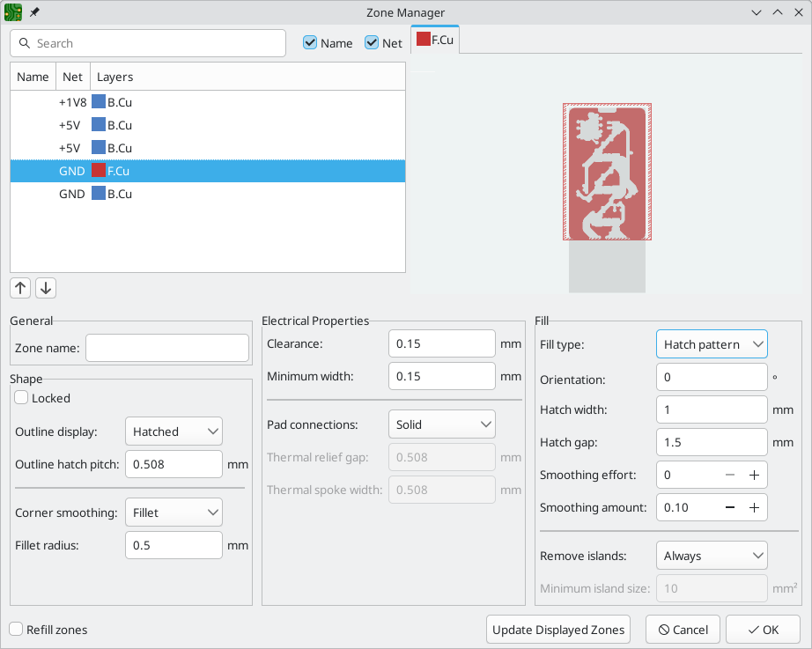Viewport: 812px width, 649px height.
Task: Select the F.Cu layer tab
Action: click(435, 40)
